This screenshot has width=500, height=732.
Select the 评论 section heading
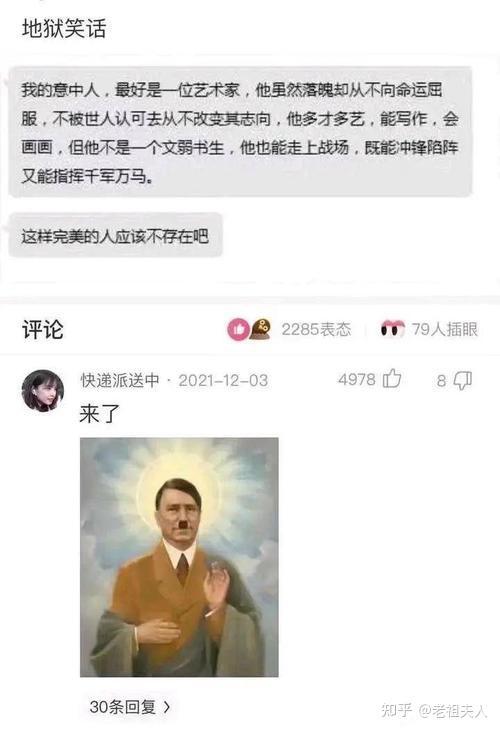point(42,330)
